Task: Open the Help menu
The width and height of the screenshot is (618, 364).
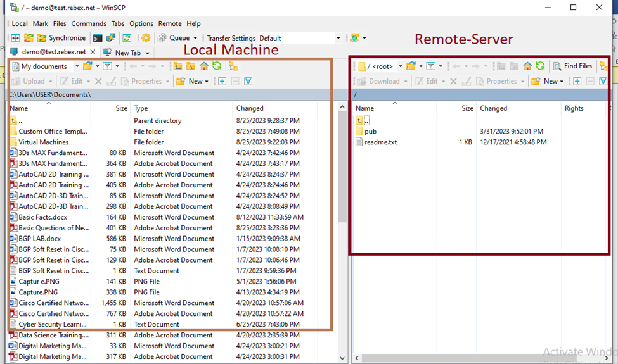Action: coord(193,23)
